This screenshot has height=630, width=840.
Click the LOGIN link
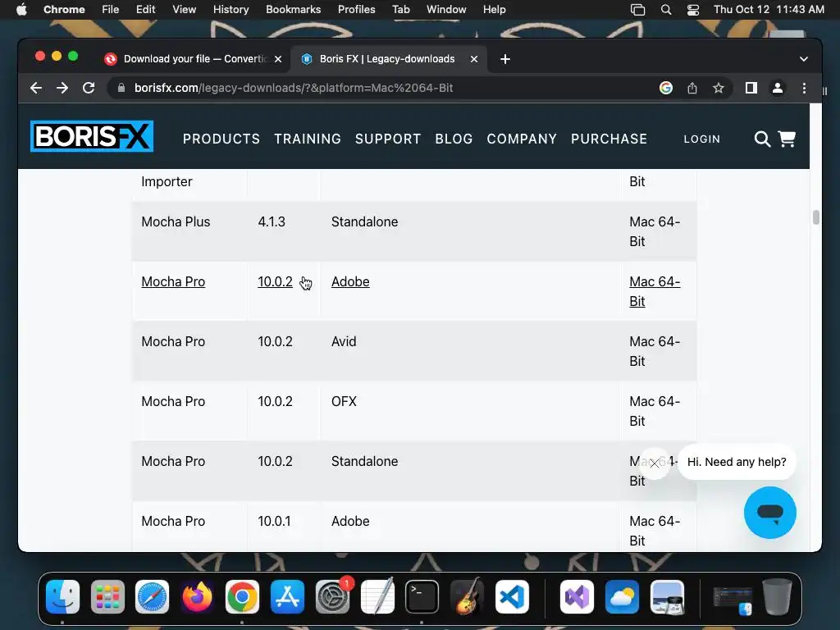702,139
